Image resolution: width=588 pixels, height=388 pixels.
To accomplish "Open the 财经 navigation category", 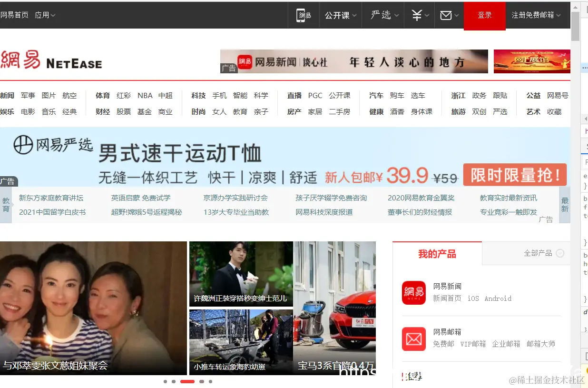I will pyautogui.click(x=102, y=112).
